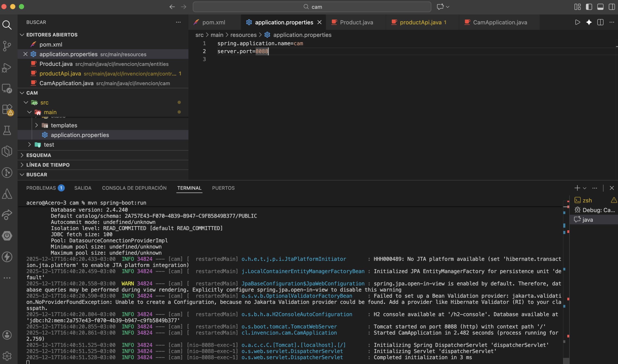Image resolution: width=618 pixels, height=364 pixels.
Task: Open additional views with the activity bar ellipsis
Action: click(7, 278)
